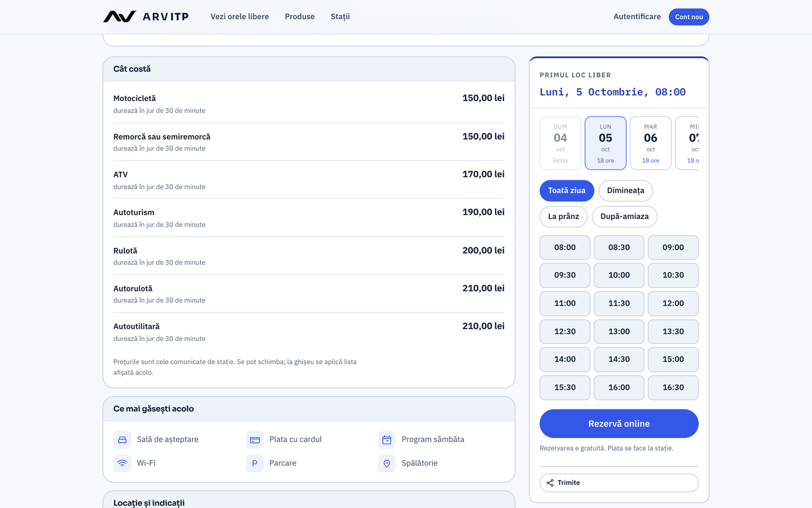
Task: Click the Autentificare link
Action: click(637, 17)
